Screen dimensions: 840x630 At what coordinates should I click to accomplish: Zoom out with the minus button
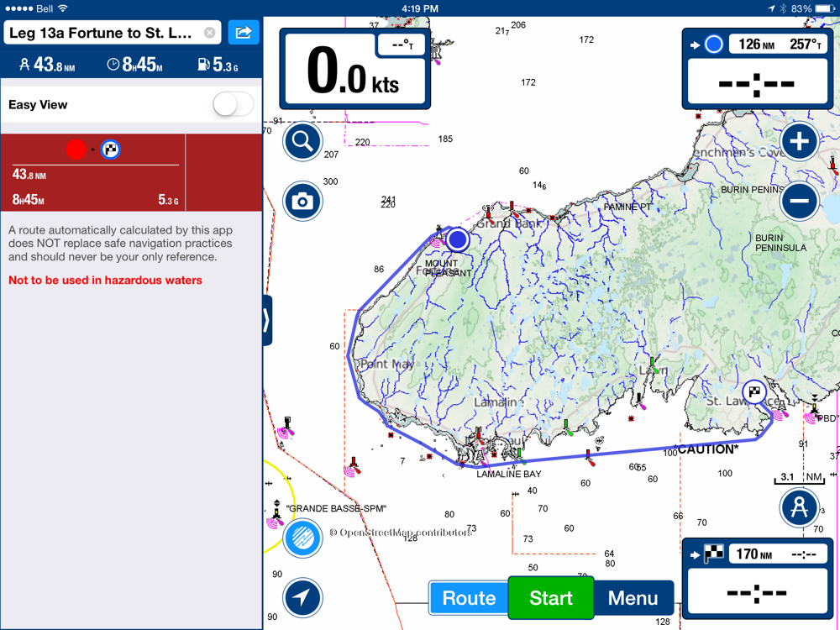pyautogui.click(x=799, y=202)
